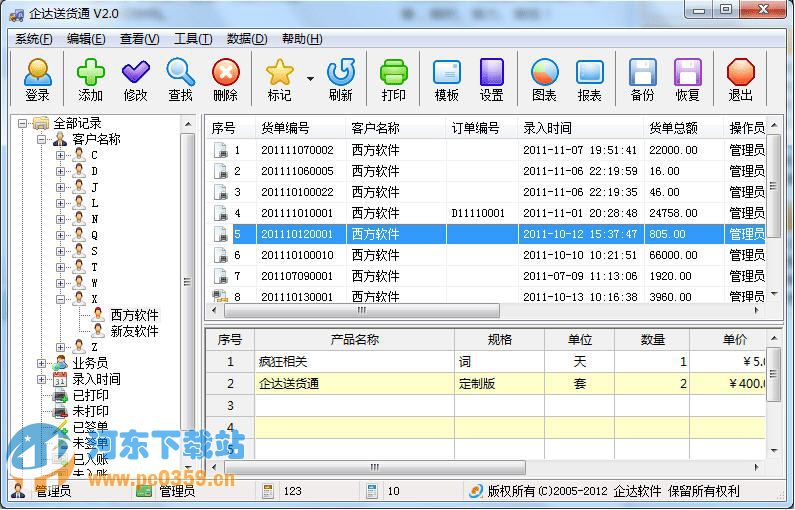
Task: Select the 未打印 filter node
Action: 90,411
